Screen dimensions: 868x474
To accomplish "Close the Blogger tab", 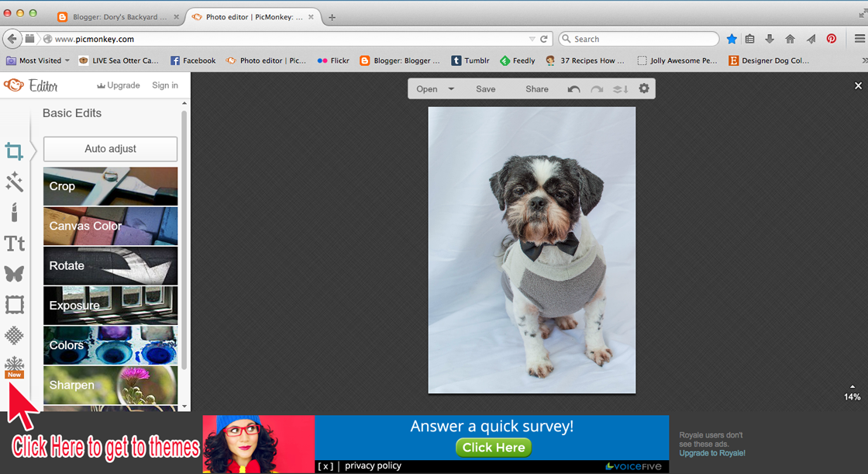I will tap(176, 16).
